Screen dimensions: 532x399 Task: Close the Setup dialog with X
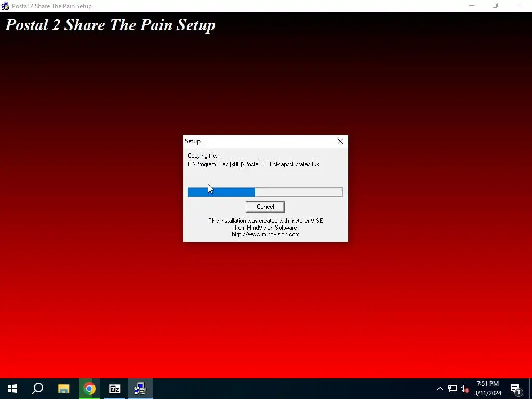tap(340, 141)
